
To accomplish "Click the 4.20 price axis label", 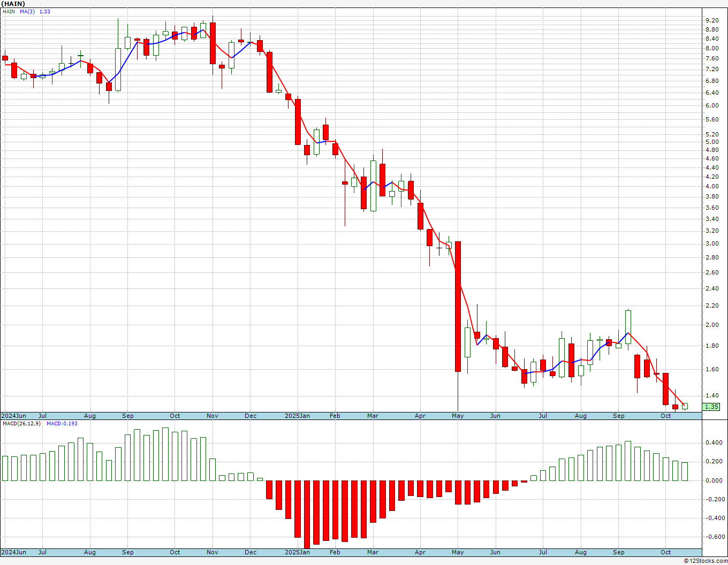I will point(712,177).
